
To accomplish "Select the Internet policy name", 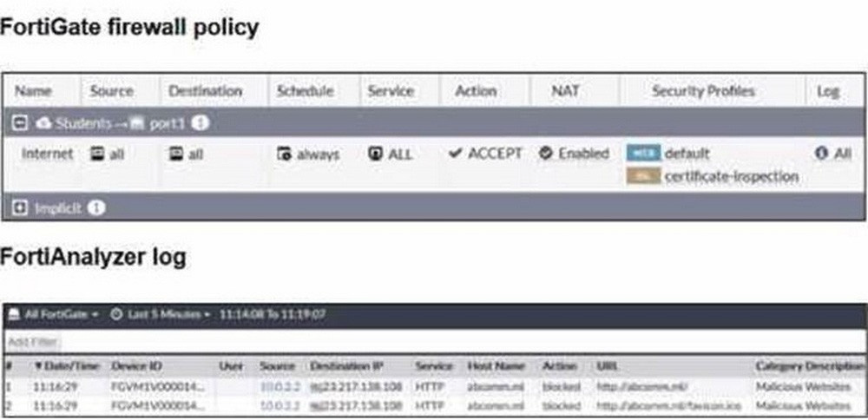I will (48, 154).
